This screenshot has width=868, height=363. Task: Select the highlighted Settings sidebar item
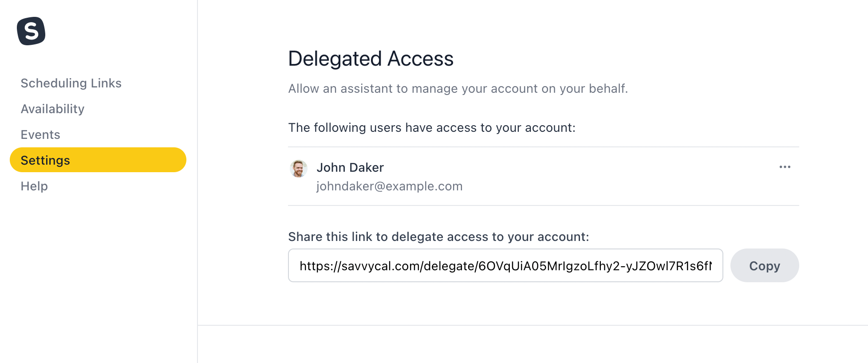98,160
